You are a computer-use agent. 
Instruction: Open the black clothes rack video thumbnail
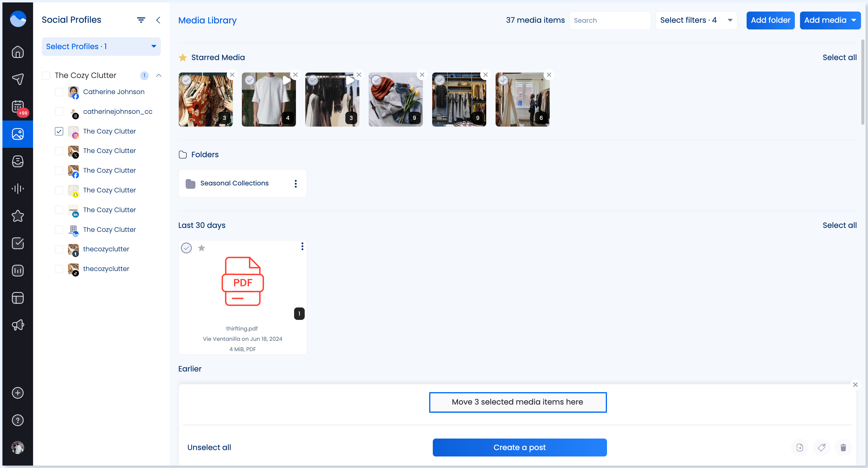point(332,99)
